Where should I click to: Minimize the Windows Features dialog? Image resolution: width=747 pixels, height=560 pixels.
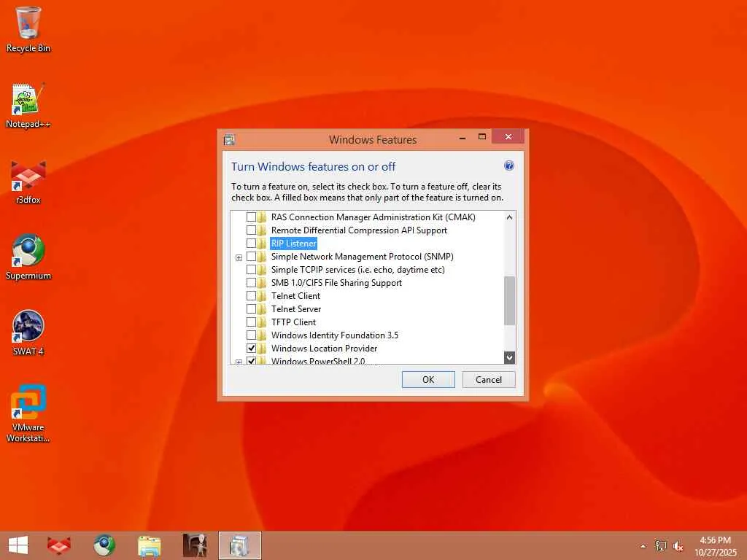coord(462,138)
